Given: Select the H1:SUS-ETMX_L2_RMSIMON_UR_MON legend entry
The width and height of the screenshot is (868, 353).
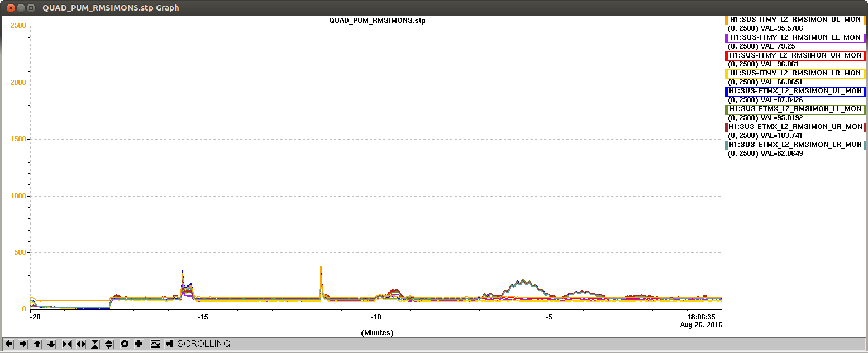Looking at the screenshot, I should coord(795,127).
